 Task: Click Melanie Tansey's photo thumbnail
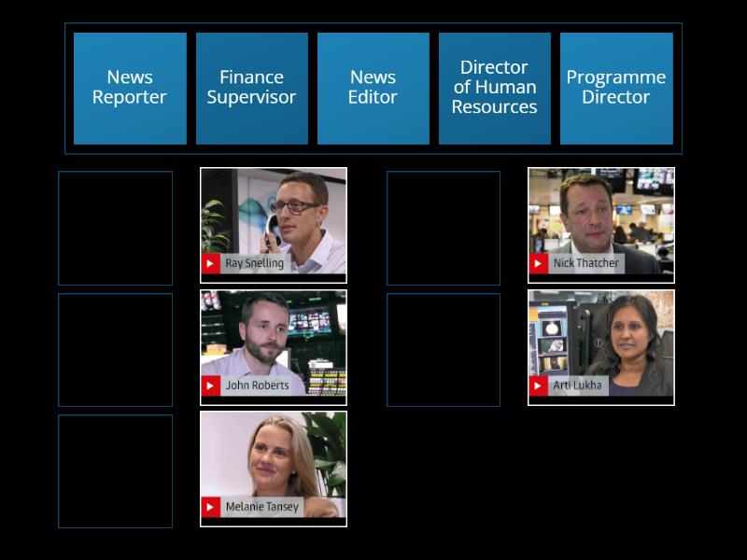point(274,469)
